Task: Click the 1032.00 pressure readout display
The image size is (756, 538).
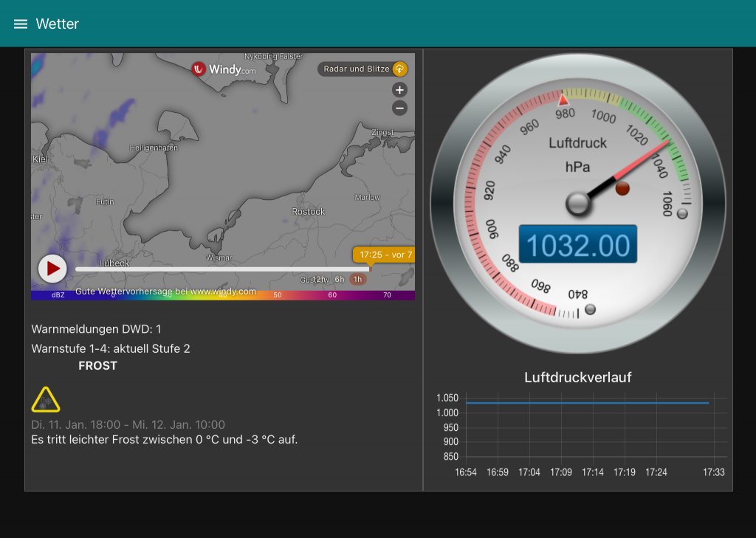Action: point(577,245)
